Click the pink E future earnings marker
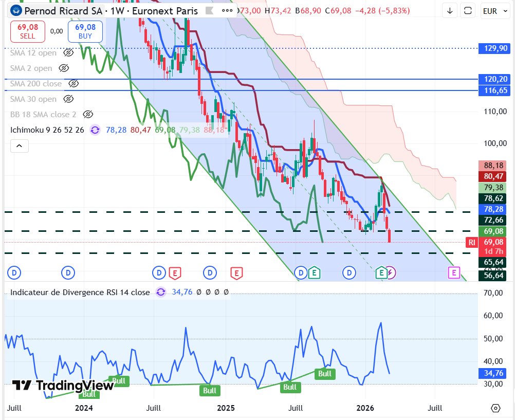This screenshot has height=420, width=515. click(454, 272)
